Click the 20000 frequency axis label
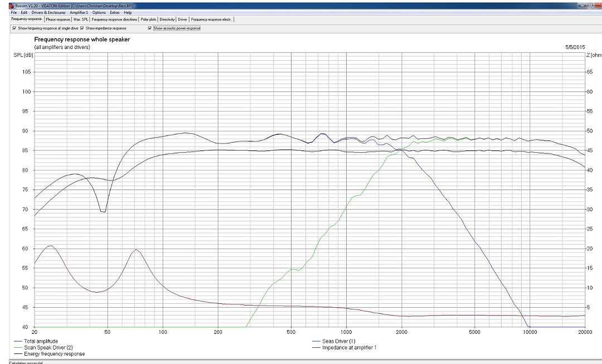This screenshot has width=602, height=364. [585, 332]
